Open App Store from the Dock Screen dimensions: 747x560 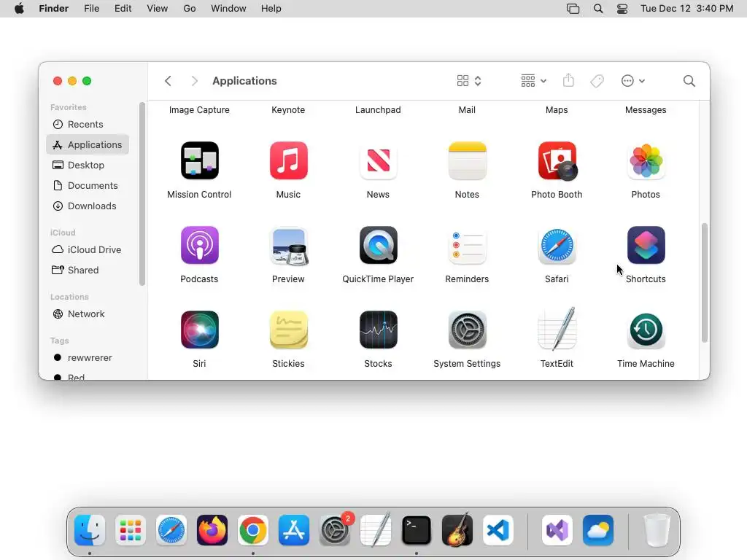(x=294, y=530)
